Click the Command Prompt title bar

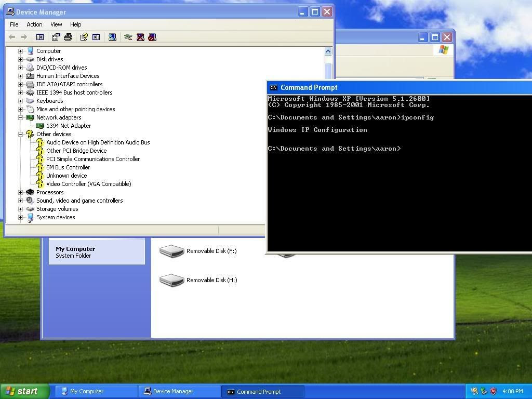[x=400, y=87]
